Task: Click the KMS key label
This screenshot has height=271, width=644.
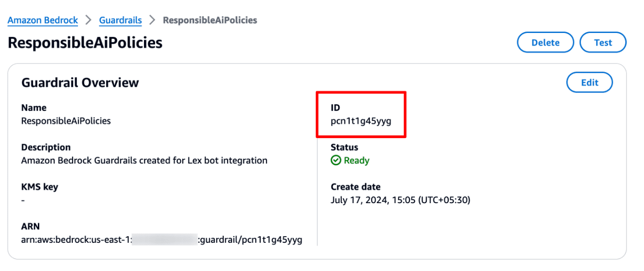Action: tap(40, 187)
